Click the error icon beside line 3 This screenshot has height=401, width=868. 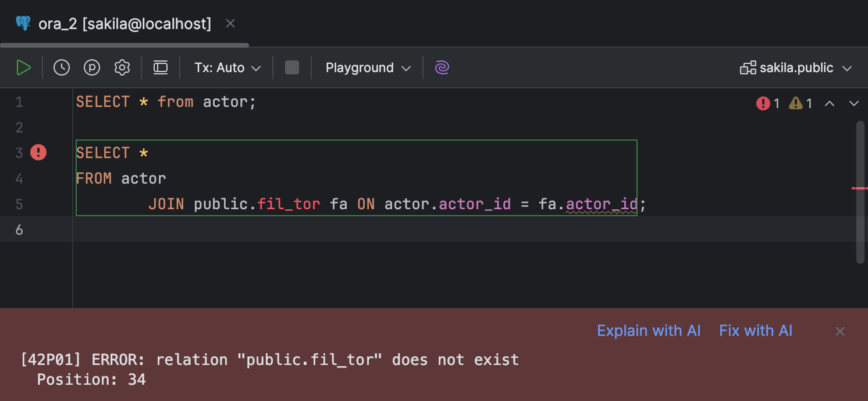tap(38, 152)
